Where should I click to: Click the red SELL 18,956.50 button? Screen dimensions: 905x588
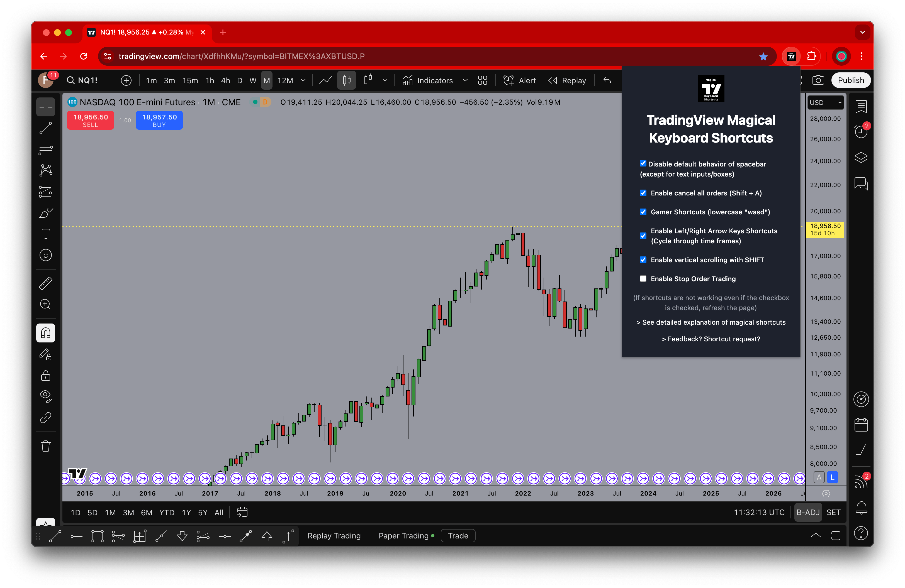coord(91,120)
